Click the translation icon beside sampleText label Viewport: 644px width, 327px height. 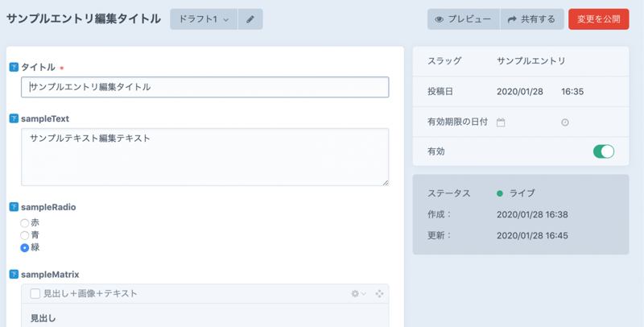point(14,119)
